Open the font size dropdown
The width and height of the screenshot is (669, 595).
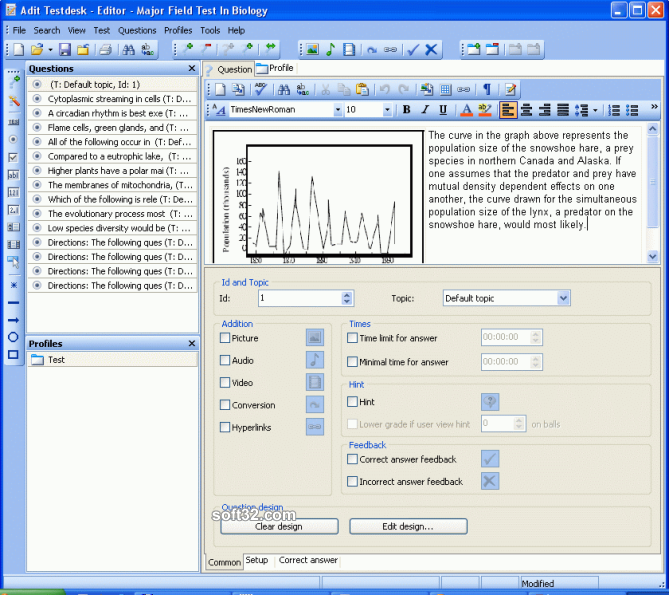[387, 110]
